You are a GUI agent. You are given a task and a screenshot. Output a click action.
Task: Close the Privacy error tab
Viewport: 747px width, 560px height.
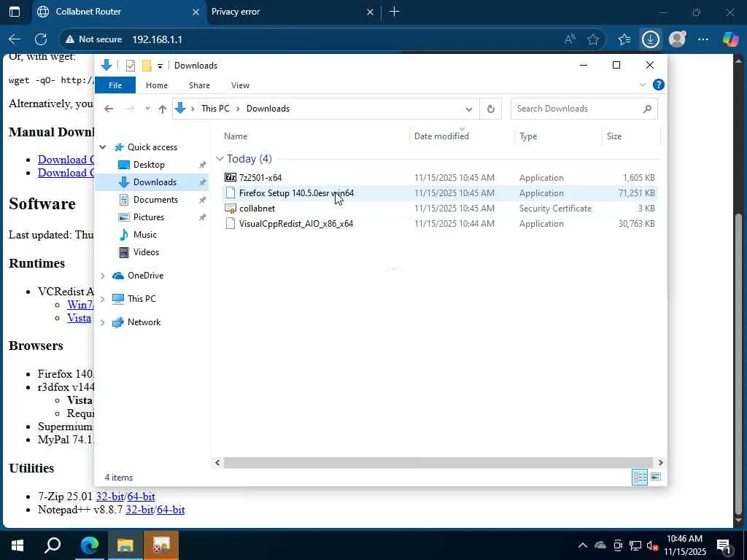coord(370,12)
